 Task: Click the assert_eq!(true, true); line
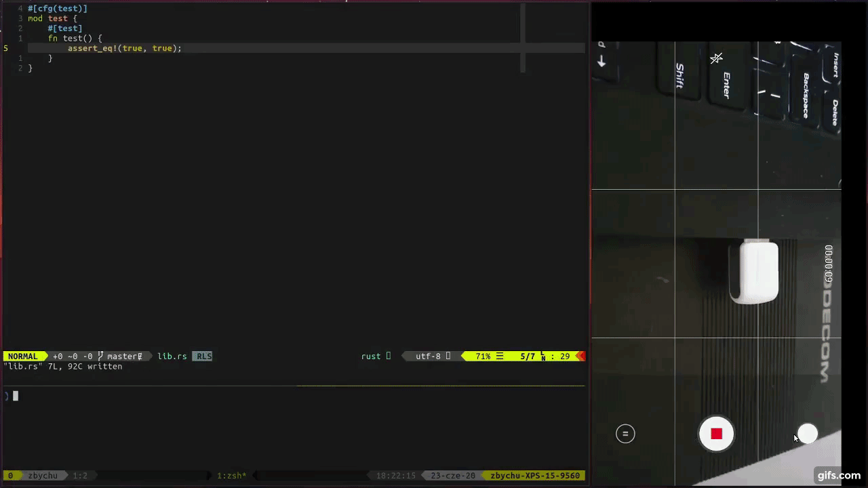pyautogui.click(x=125, y=48)
